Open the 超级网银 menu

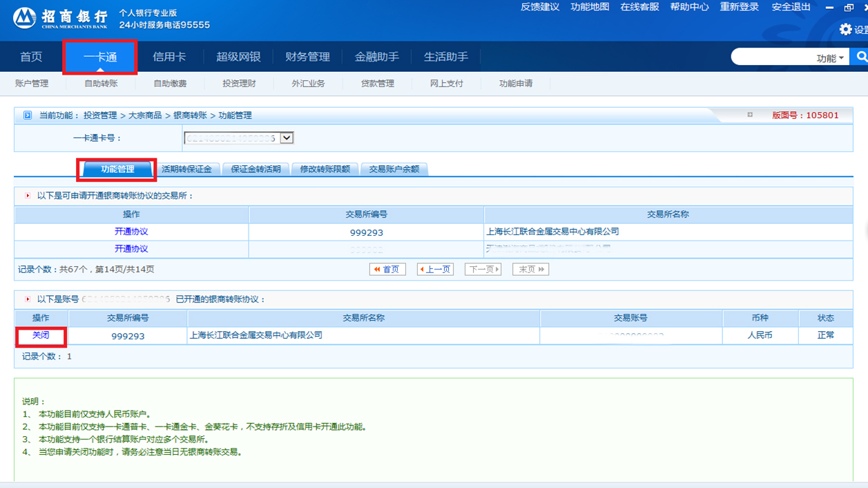238,57
